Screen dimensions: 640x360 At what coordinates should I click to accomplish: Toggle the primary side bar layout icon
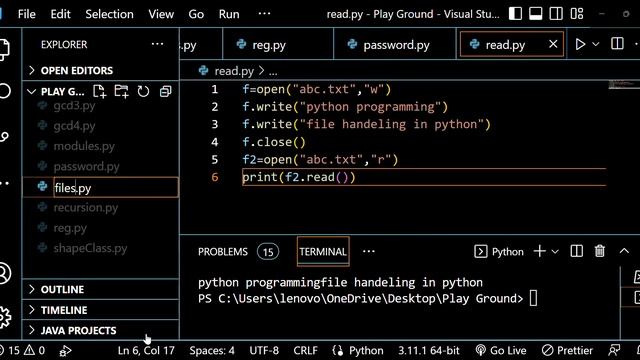515,14
